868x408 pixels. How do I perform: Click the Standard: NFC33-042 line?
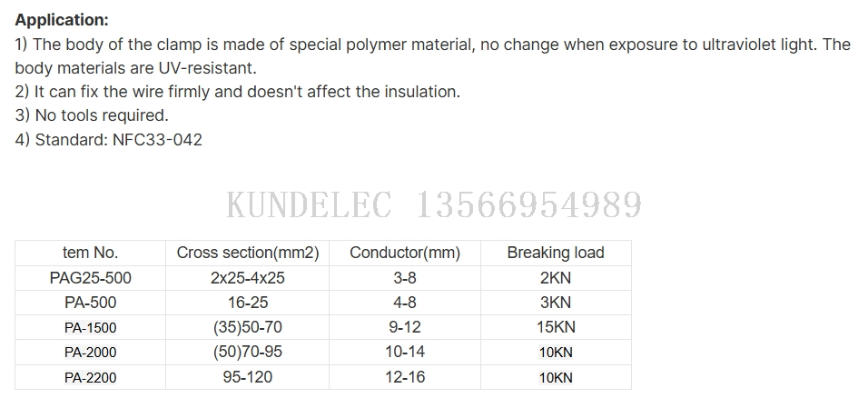coord(109,140)
